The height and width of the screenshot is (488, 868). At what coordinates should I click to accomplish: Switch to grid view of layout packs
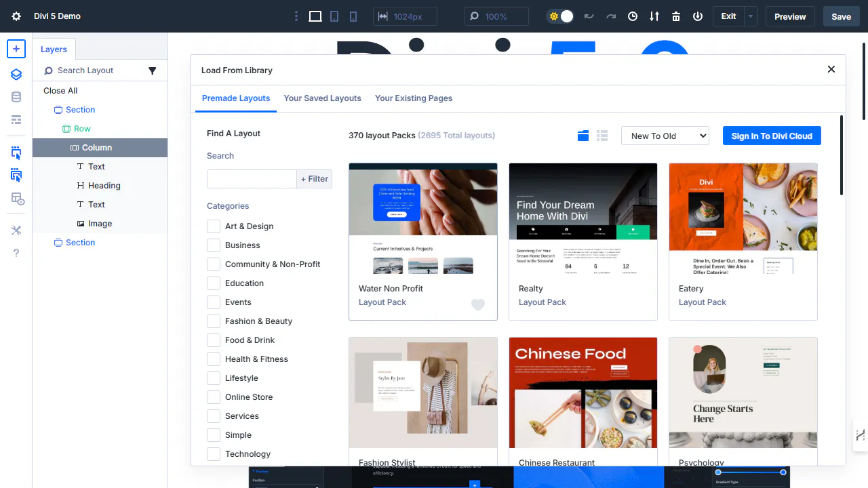(583, 136)
